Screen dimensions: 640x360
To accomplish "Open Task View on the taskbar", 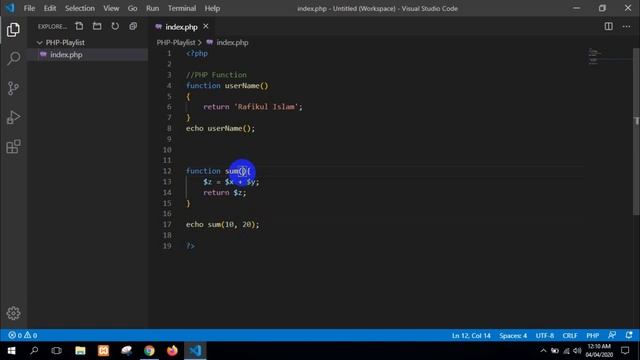I will coord(57,351).
